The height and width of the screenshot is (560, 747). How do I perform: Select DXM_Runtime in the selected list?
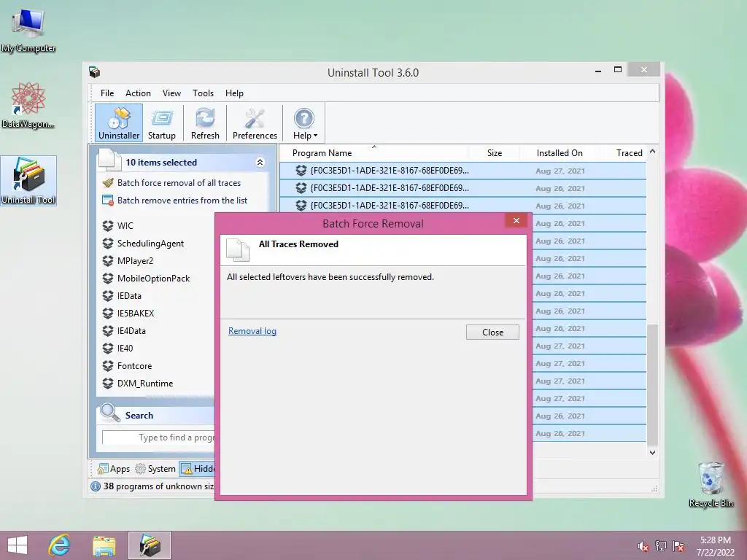[x=145, y=384]
